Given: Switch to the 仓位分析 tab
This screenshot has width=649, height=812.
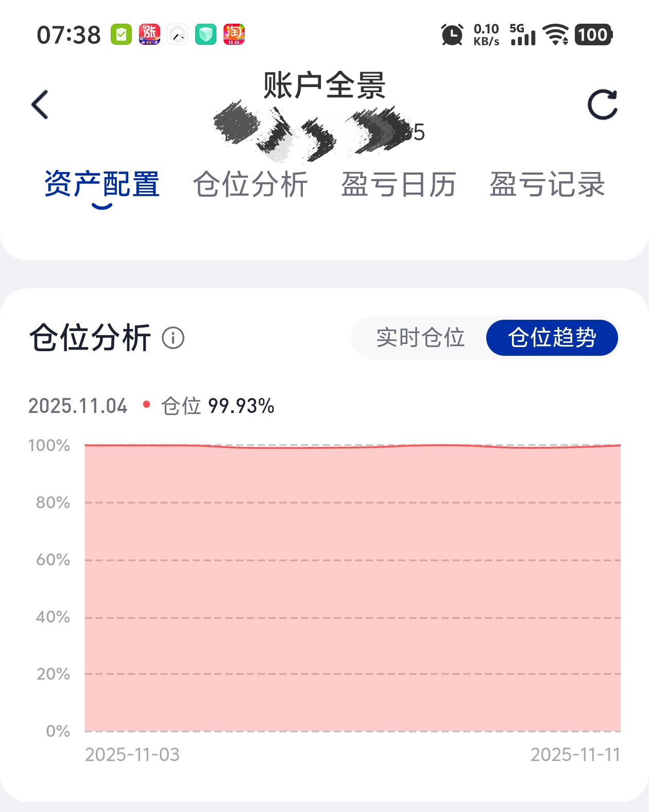Looking at the screenshot, I should 250,184.
